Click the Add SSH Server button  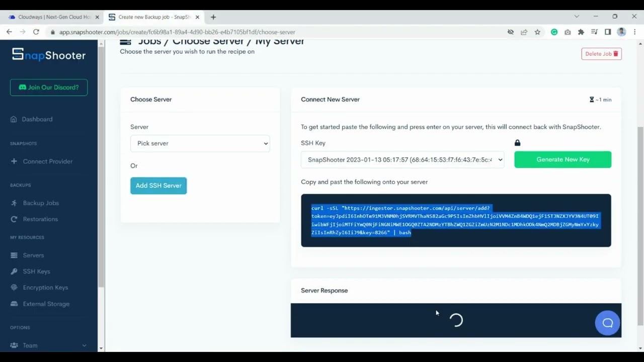pos(158,186)
